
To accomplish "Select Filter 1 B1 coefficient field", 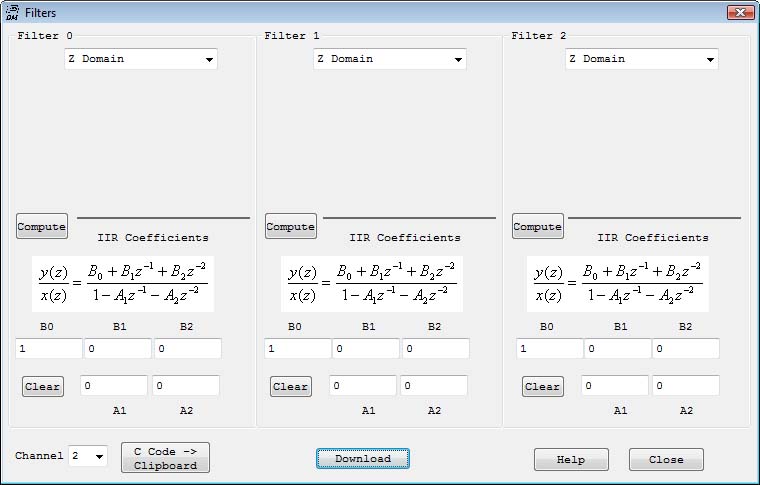I will pyautogui.click(x=366, y=349).
